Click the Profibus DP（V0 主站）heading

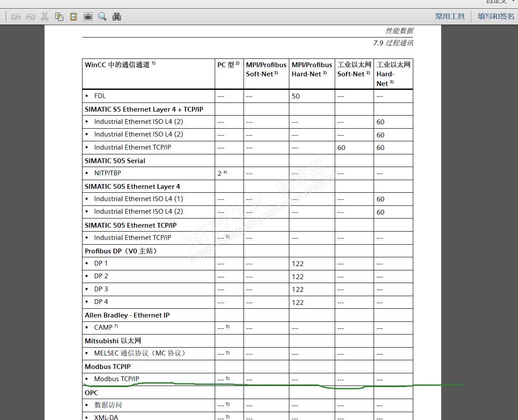pos(120,251)
